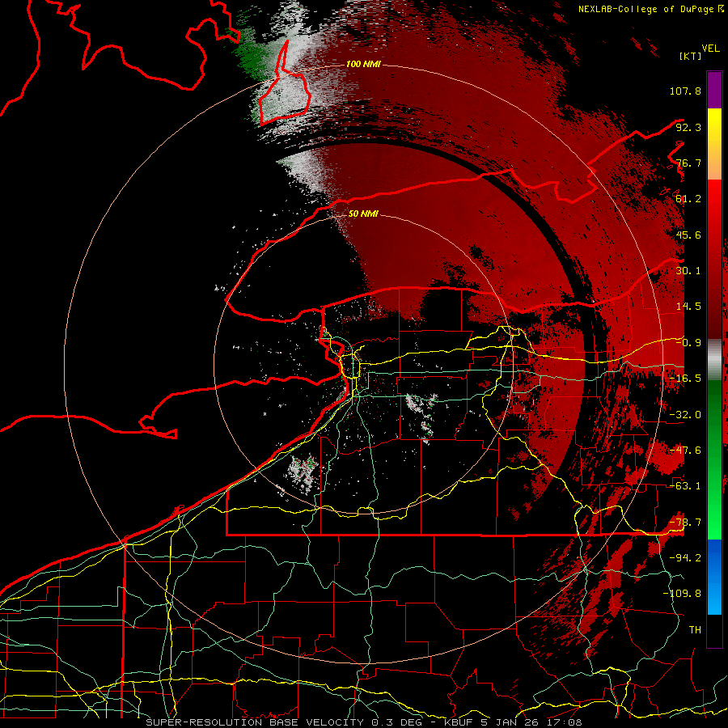The height and width of the screenshot is (728, 728).
Task: Click the -0.9 velocity scale value
Action: [688, 343]
